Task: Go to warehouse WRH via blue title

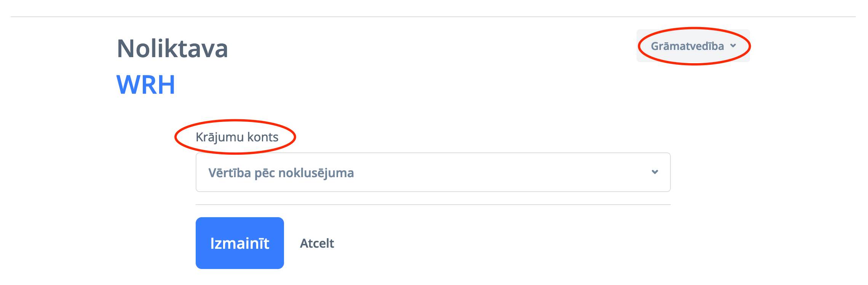Action: [x=146, y=85]
